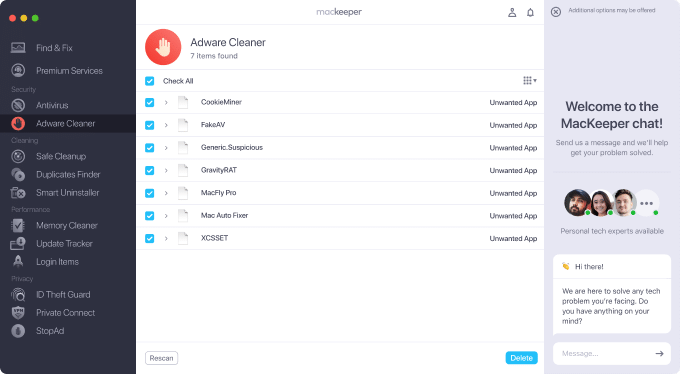Switch to Smart Uninstaller

point(68,193)
